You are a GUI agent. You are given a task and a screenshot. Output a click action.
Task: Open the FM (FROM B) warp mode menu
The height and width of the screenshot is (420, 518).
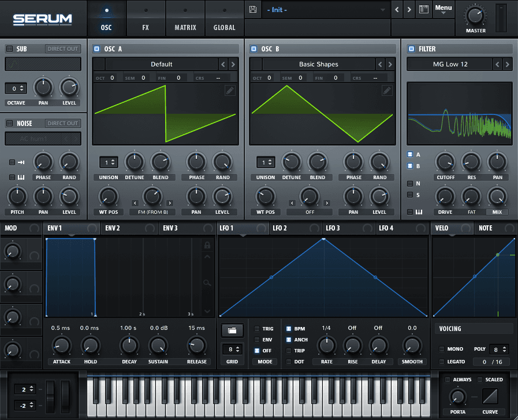(x=152, y=212)
